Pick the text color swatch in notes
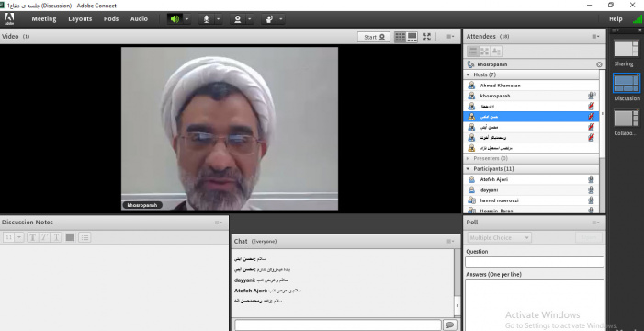This screenshot has height=331, width=644. pos(70,237)
